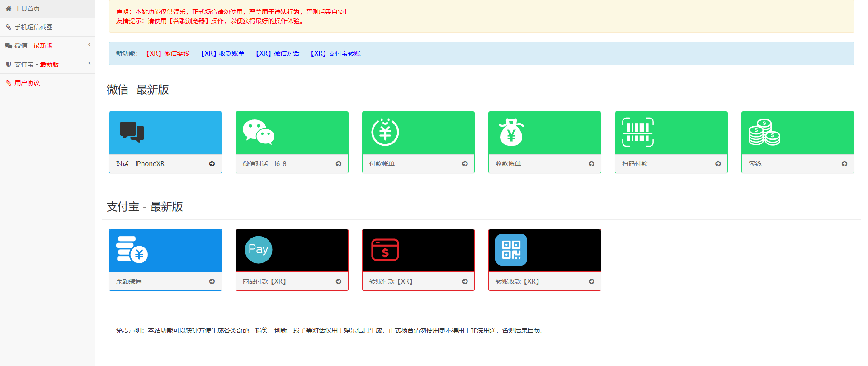Click arrow circle on 零钱 card
The height and width of the screenshot is (366, 868).
click(844, 164)
